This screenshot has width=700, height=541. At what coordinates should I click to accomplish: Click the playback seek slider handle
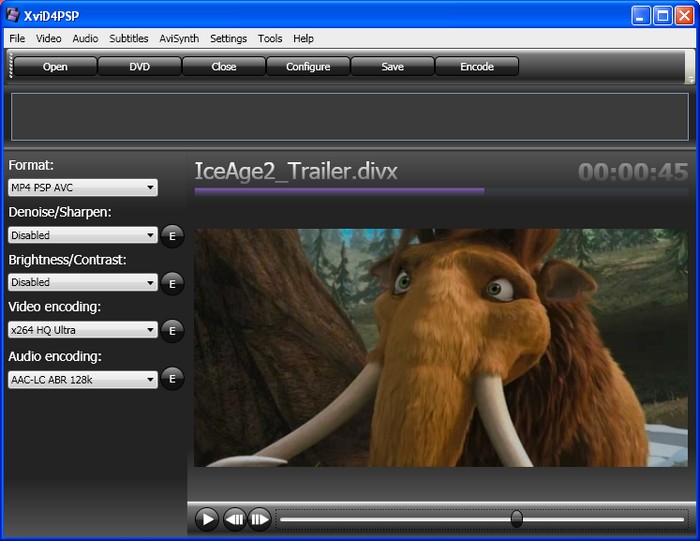point(516,518)
